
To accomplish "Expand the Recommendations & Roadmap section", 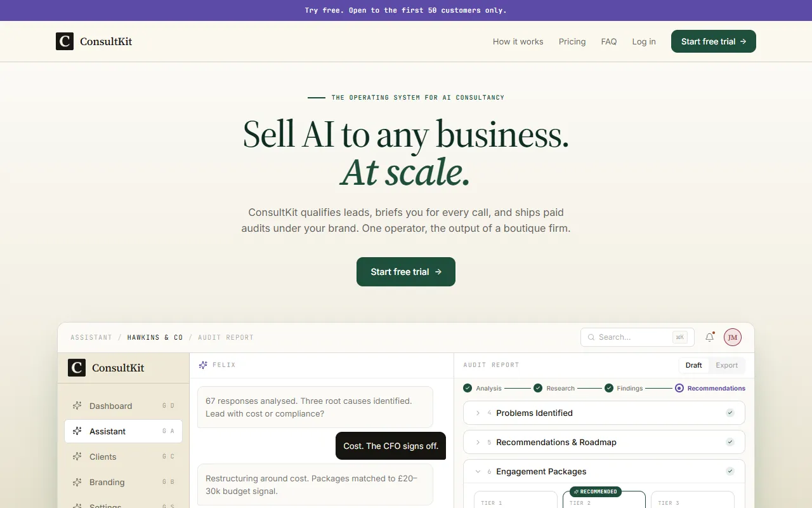I will point(604,442).
